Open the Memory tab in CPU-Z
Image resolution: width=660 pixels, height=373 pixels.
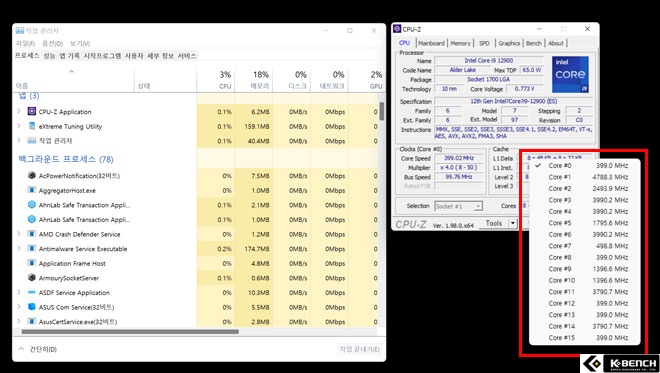point(460,43)
